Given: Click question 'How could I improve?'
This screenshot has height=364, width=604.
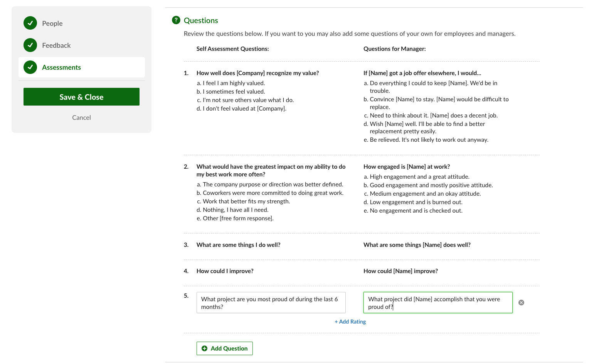Looking at the screenshot, I should 225,271.
